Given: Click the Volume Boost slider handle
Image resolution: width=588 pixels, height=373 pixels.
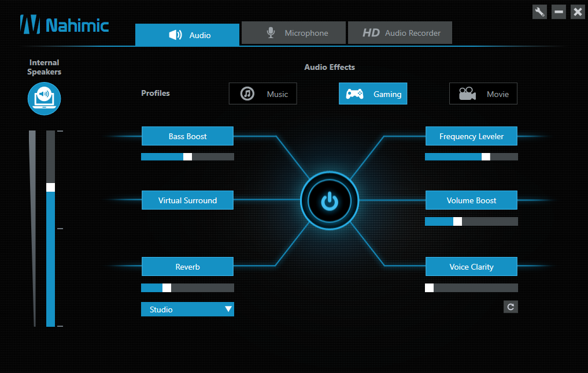Looking at the screenshot, I should point(457,221).
